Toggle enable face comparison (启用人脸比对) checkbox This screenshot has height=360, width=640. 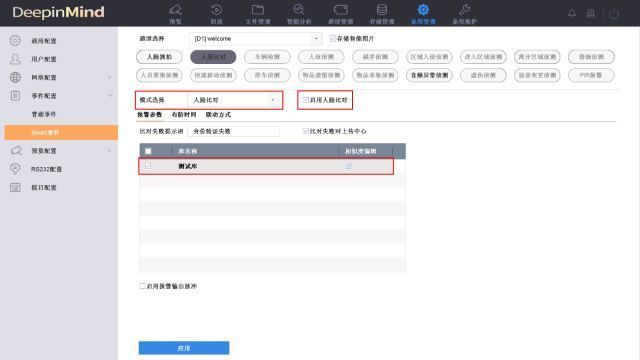point(305,100)
